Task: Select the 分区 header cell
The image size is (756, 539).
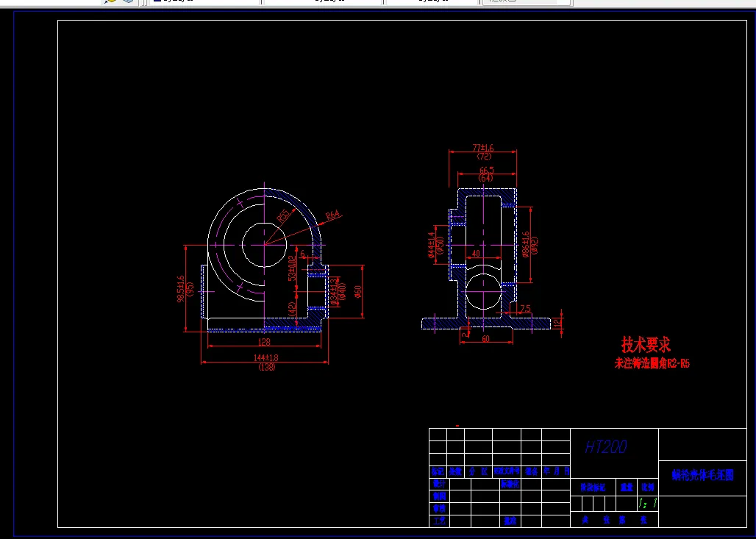Action: click(x=478, y=471)
